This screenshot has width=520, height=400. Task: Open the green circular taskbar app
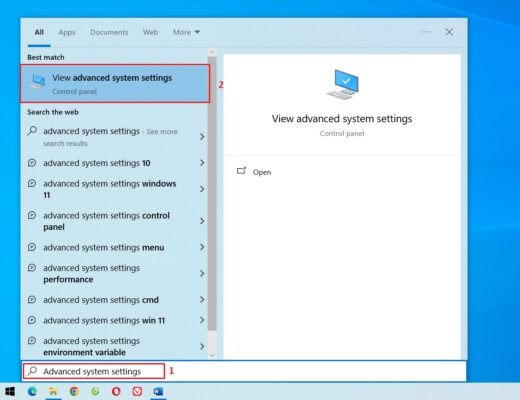click(95, 391)
